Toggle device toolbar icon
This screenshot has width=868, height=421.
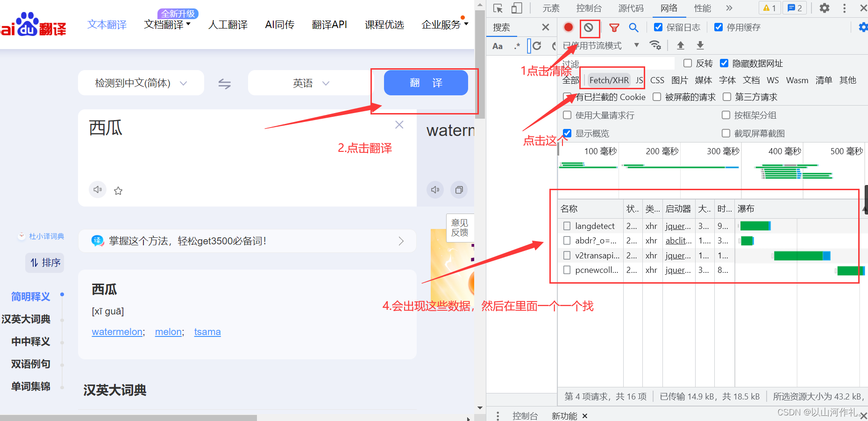tap(516, 8)
